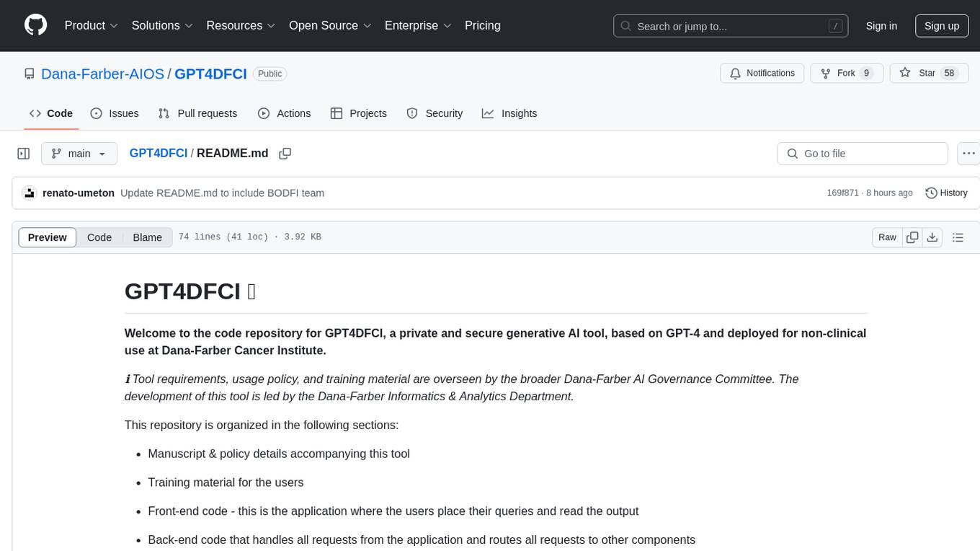Expand the Open Source menu
Screen dimensions: 980x551
pyautogui.click(x=330, y=25)
